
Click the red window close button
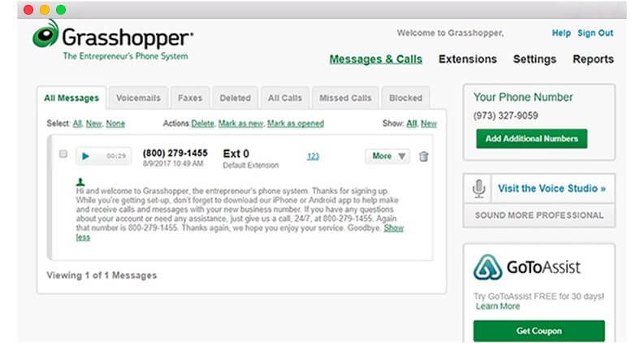pyautogui.click(x=28, y=10)
